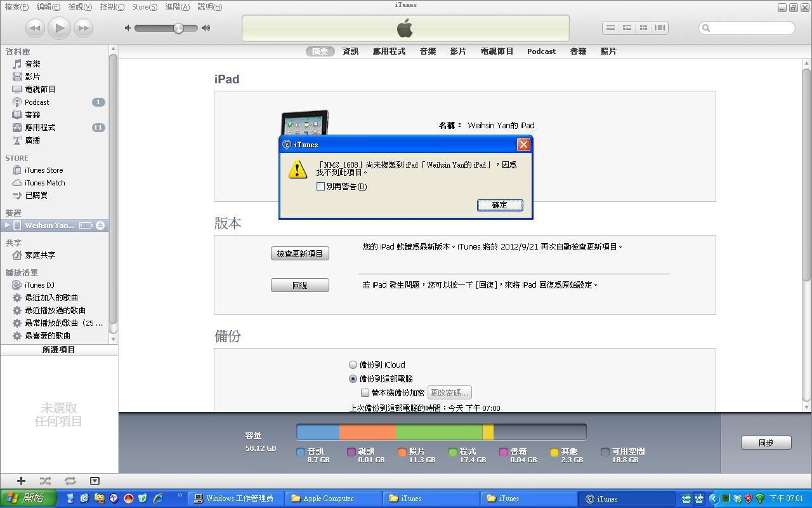This screenshot has height=508, width=812.
Task: Click the 更改密碼 button
Action: point(449,393)
